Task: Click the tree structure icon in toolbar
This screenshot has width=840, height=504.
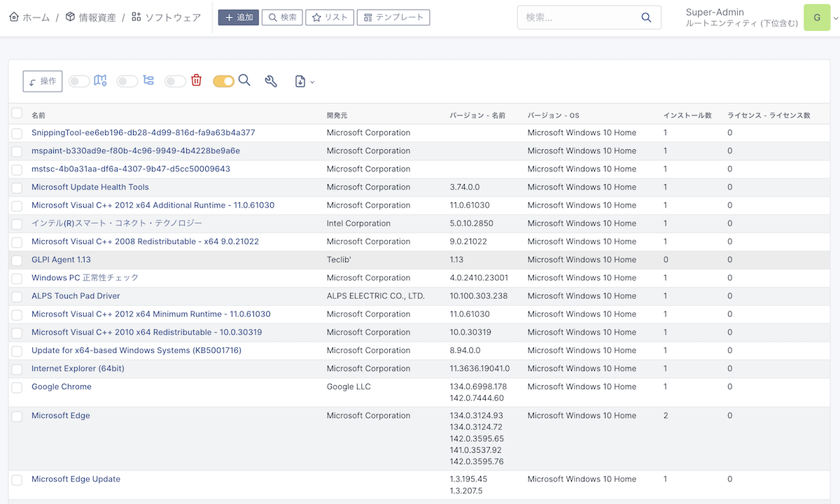Action: coord(148,80)
